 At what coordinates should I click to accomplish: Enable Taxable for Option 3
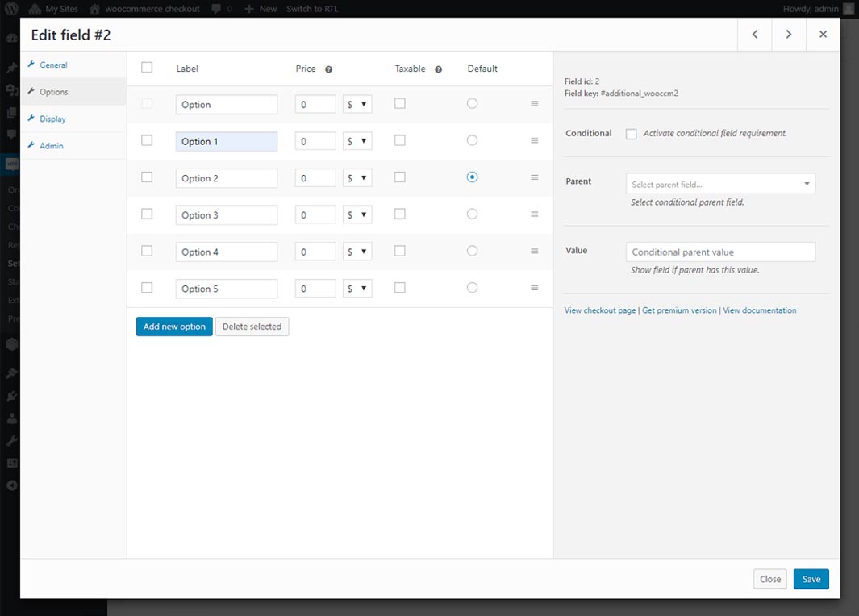click(x=400, y=214)
